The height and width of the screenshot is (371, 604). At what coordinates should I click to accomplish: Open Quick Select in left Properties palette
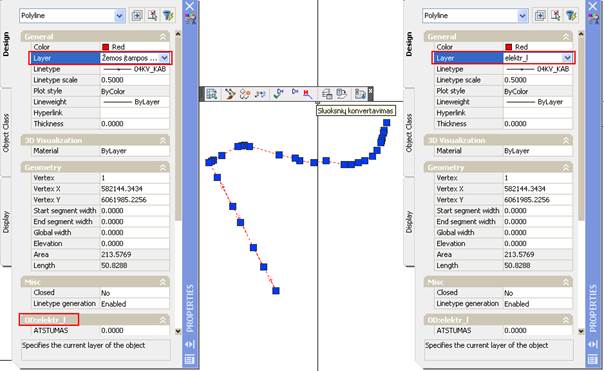coord(168,15)
